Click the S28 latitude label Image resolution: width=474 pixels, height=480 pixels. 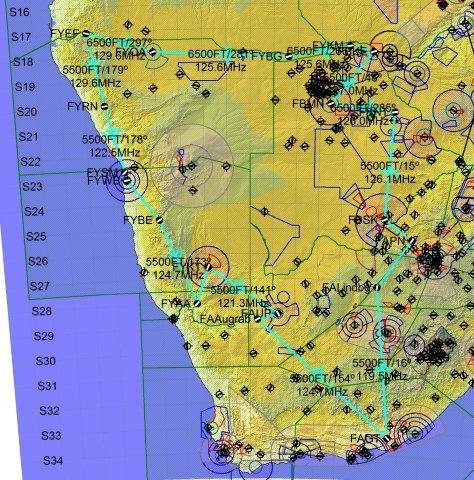pos(42,311)
